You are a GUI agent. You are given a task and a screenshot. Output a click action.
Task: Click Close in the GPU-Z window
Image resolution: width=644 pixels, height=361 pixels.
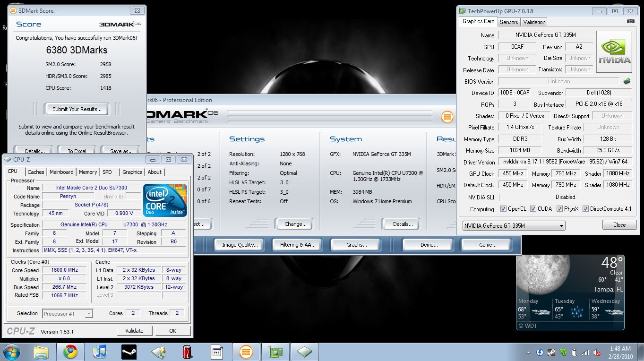click(619, 225)
